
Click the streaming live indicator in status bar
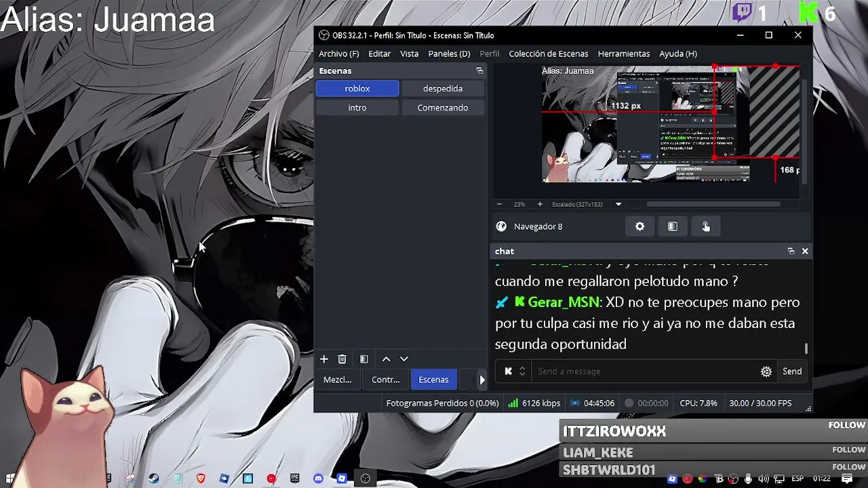[575, 403]
